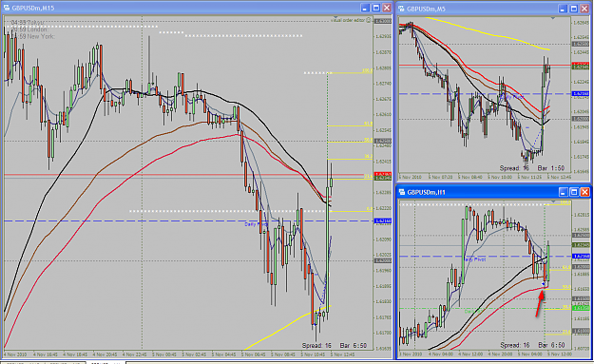Viewport: 594px width, 364px height.
Task: Maximize the GBPUSDm,H1 chart window
Action: click(574, 192)
